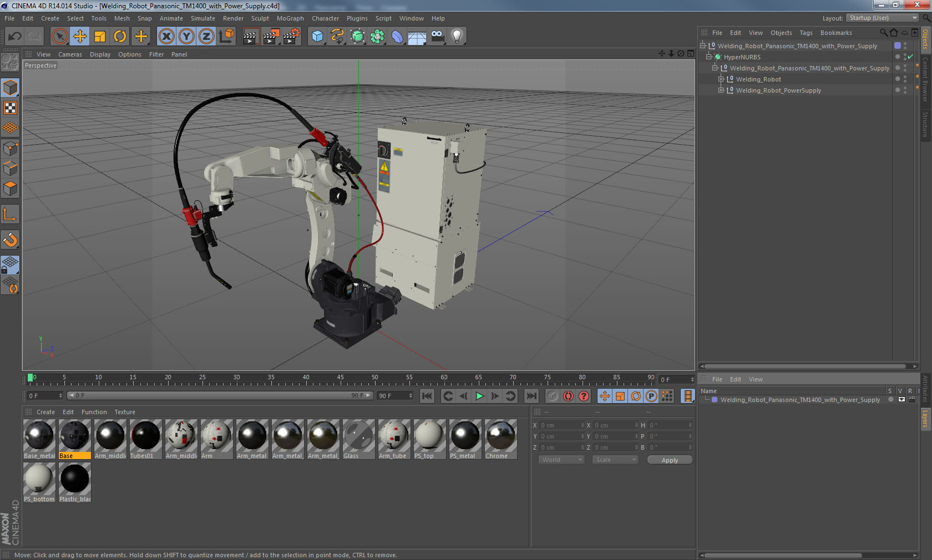Expand the Welding_Robot_PowerSupply object
The height and width of the screenshot is (560, 932).
721,90
